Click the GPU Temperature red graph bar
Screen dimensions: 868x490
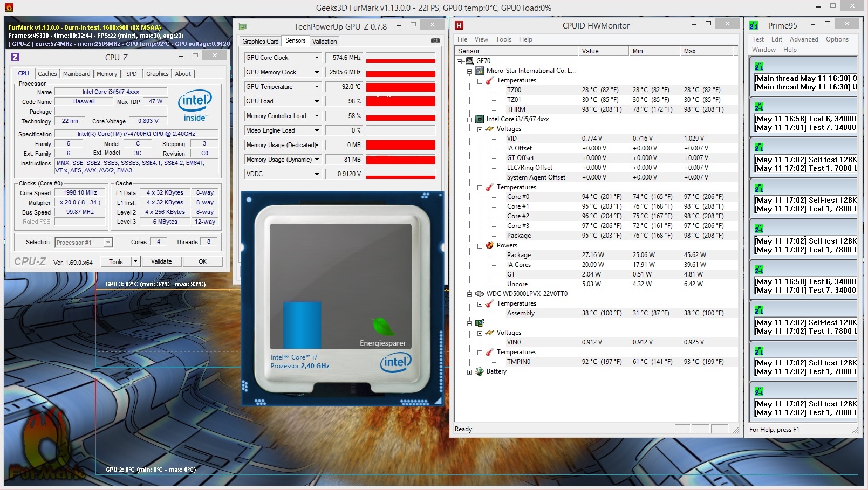click(x=400, y=87)
